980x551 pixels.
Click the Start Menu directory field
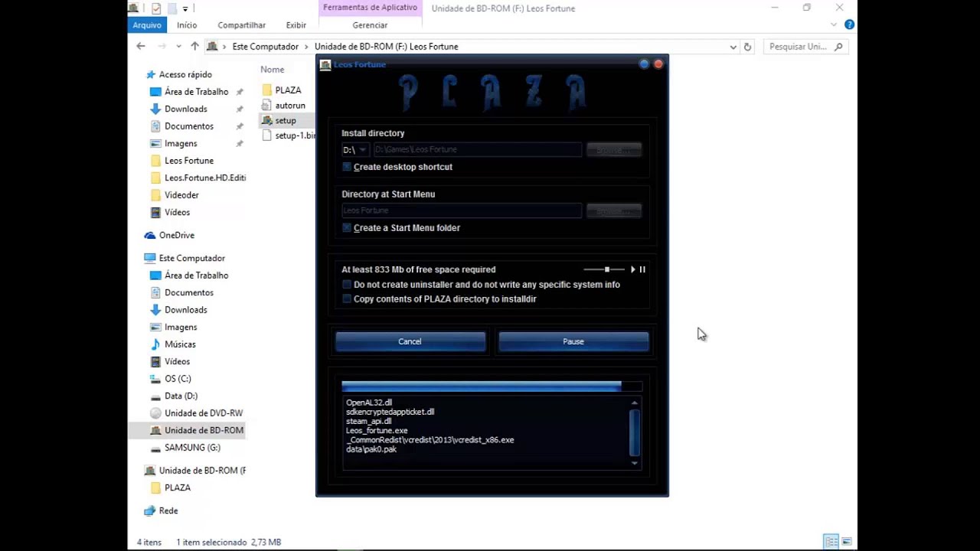[x=462, y=210]
